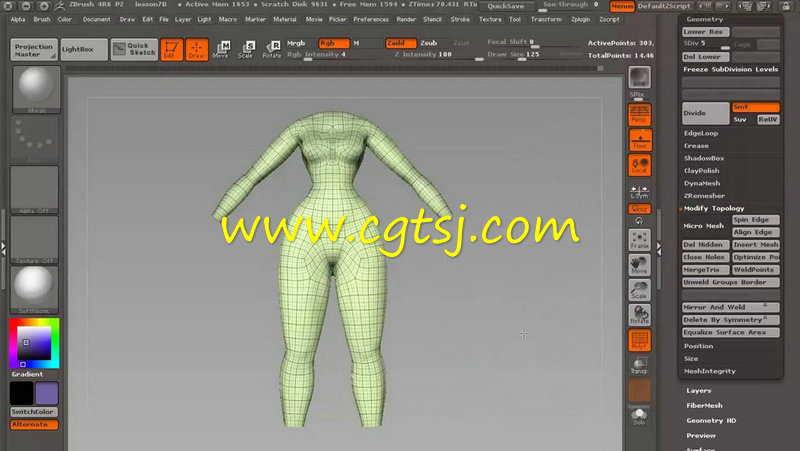Viewport: 800px width, 451px height.
Task: Click the Rotate canvas navigation icon
Action: [x=639, y=315]
